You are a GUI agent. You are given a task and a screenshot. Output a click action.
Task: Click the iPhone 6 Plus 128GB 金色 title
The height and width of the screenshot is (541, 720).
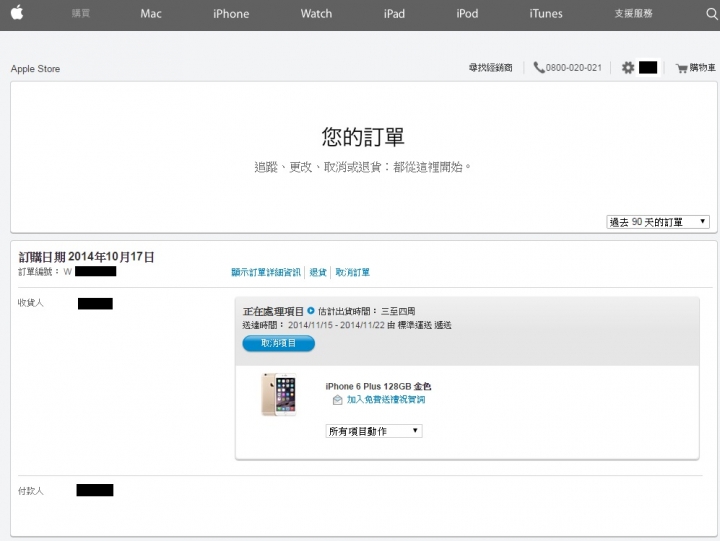(x=378, y=386)
